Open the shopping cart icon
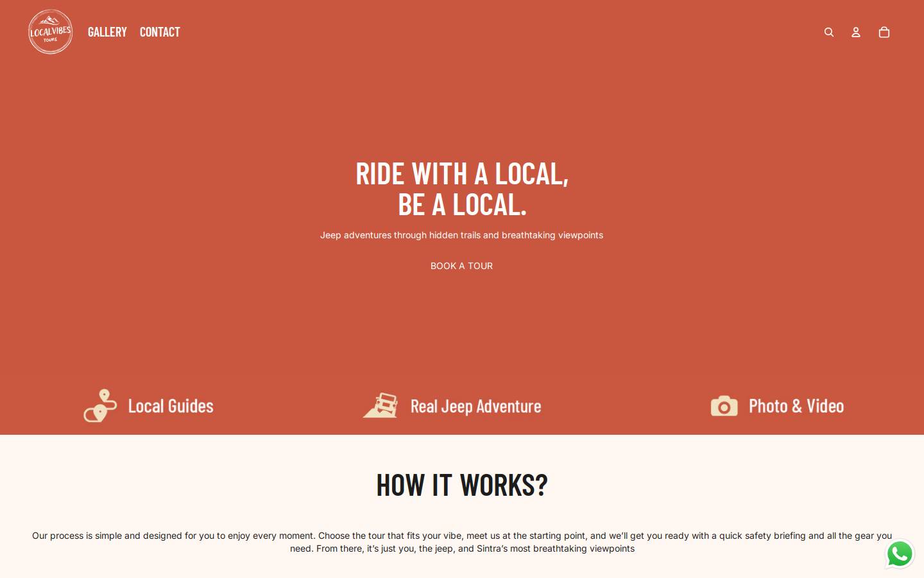The height and width of the screenshot is (578, 924). pos(884,32)
